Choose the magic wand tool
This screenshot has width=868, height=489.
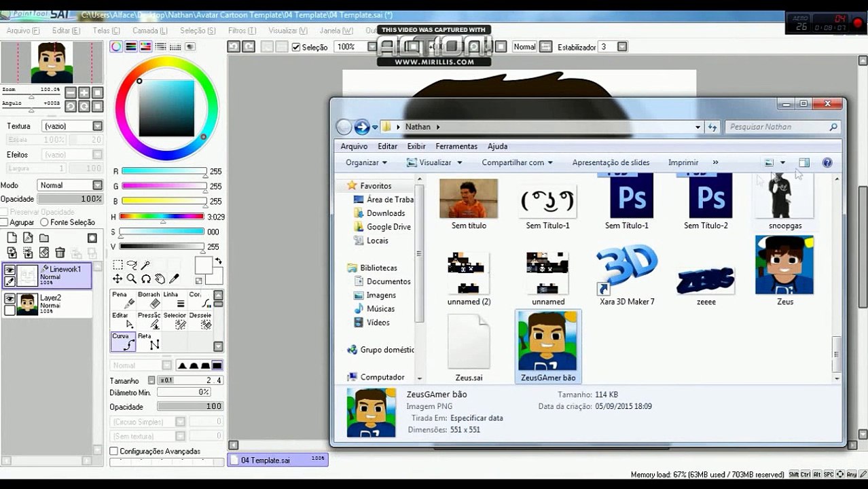(x=145, y=265)
